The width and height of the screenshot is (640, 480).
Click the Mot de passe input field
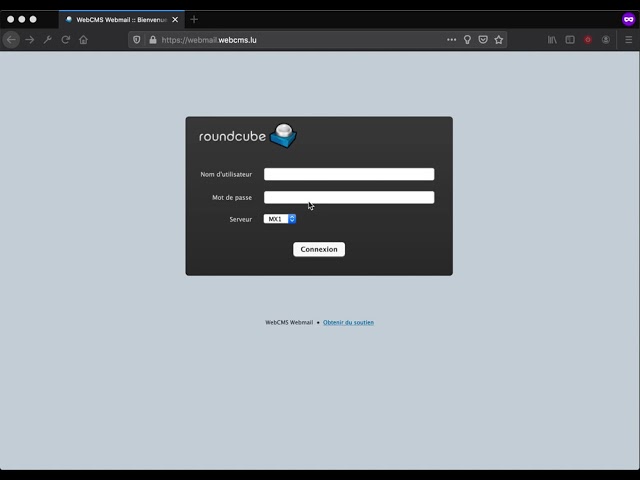click(349, 198)
